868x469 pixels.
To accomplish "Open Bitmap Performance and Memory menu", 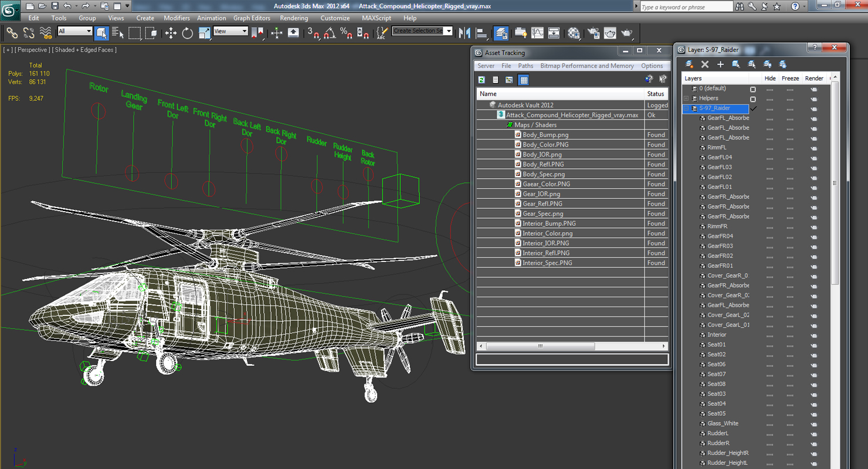I will click(x=587, y=66).
